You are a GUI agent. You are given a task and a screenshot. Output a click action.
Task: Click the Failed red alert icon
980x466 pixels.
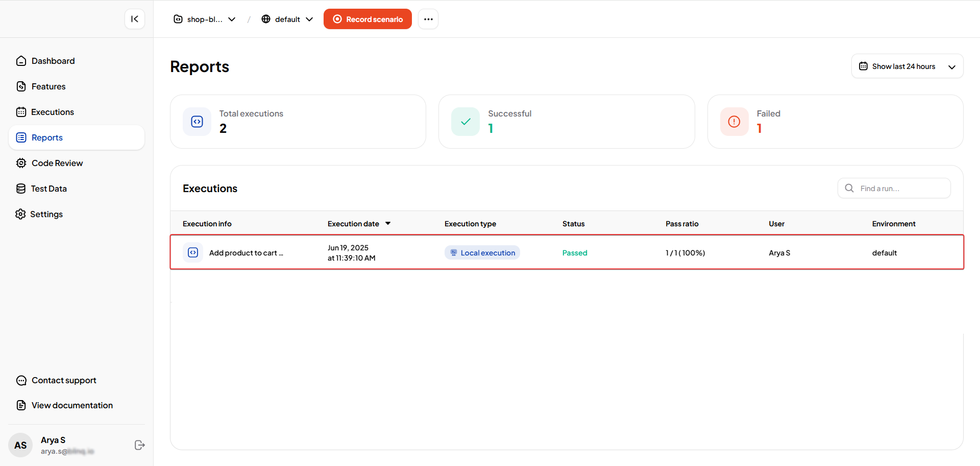(734, 122)
